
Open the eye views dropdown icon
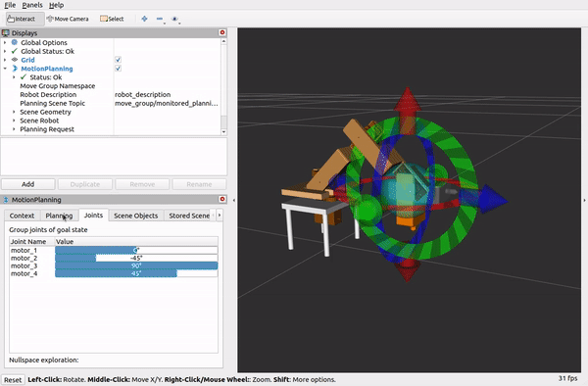click(x=174, y=19)
